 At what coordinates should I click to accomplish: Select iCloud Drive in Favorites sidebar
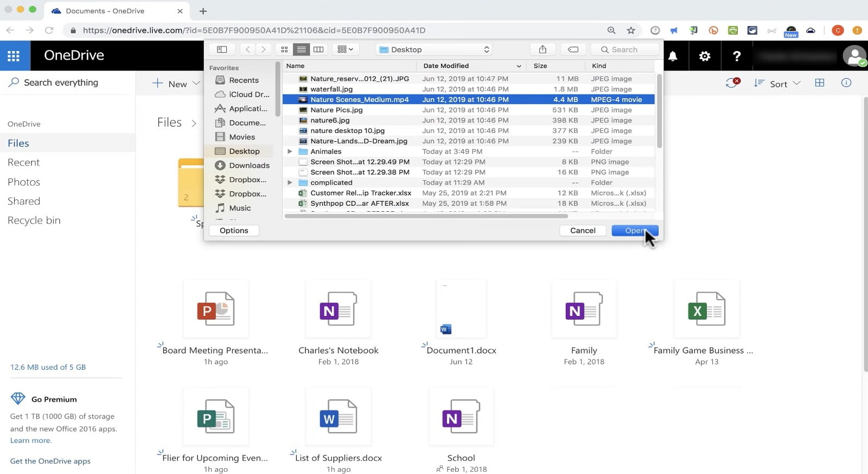242,94
